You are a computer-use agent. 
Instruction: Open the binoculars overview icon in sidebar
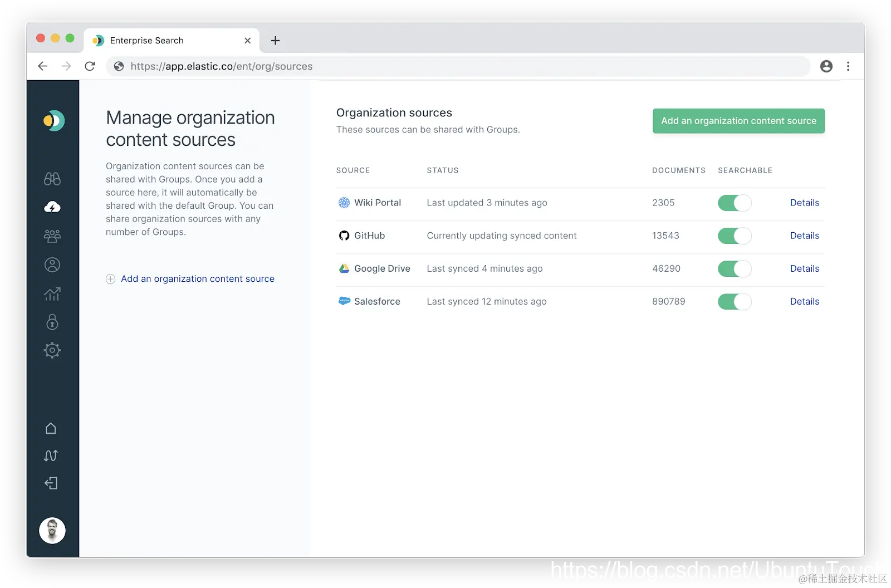(x=52, y=179)
